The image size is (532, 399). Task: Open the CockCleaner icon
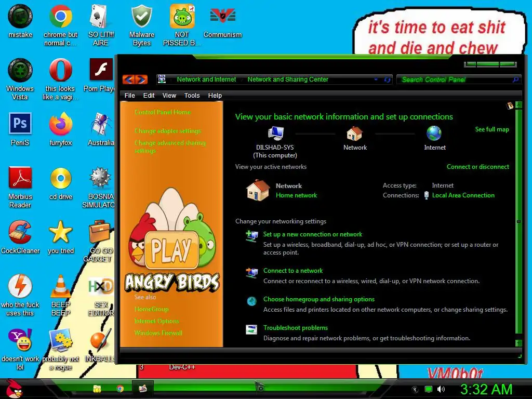point(20,237)
